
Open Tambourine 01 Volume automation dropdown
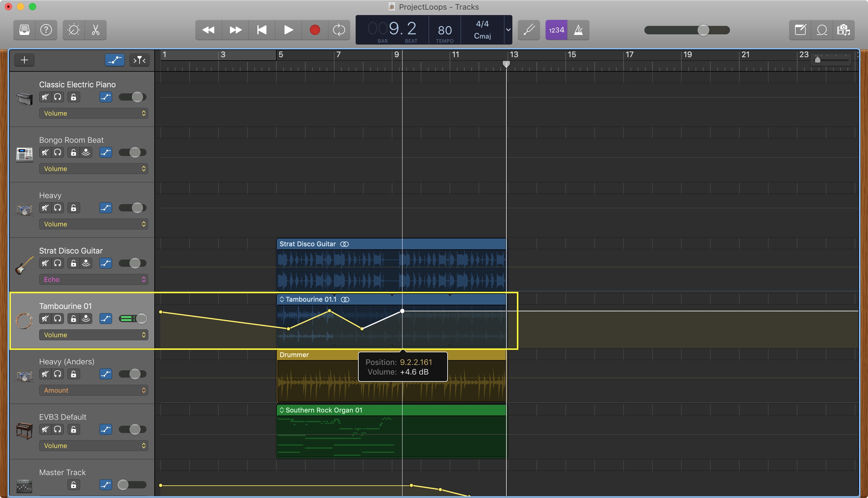point(93,335)
